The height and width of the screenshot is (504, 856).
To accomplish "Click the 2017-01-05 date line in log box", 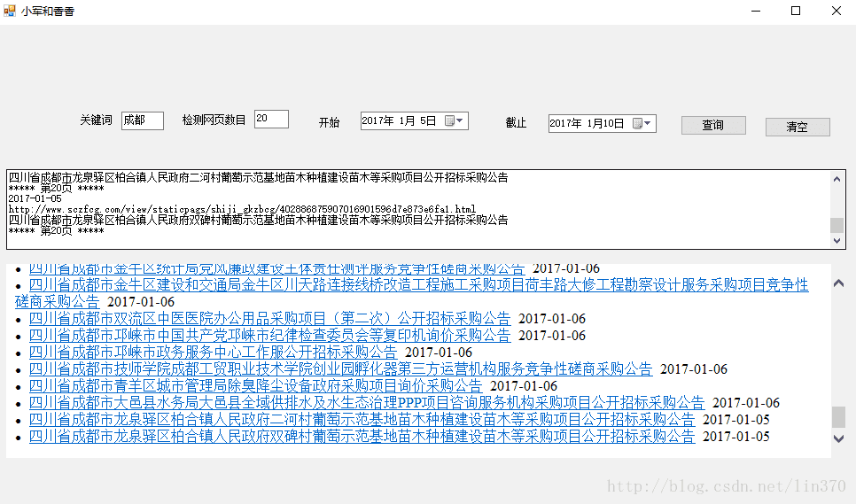I will 35,198.
